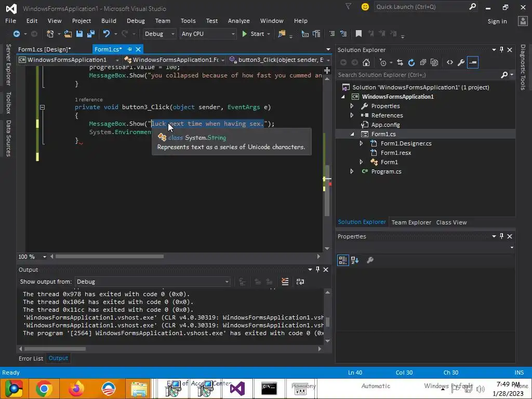Click the search magnifier in Solution Explorer

(x=504, y=75)
